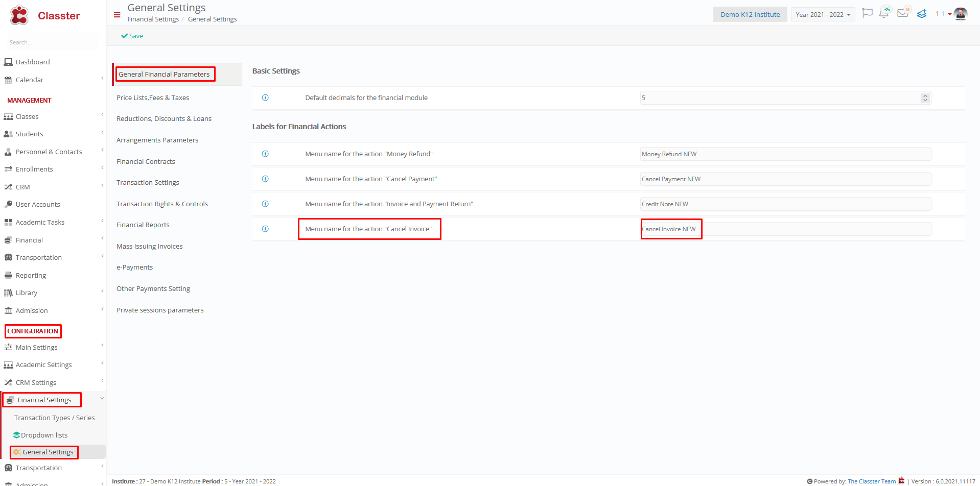Click the blue layers-plus icon in header
This screenshot has width=980, height=486.
(x=922, y=14)
